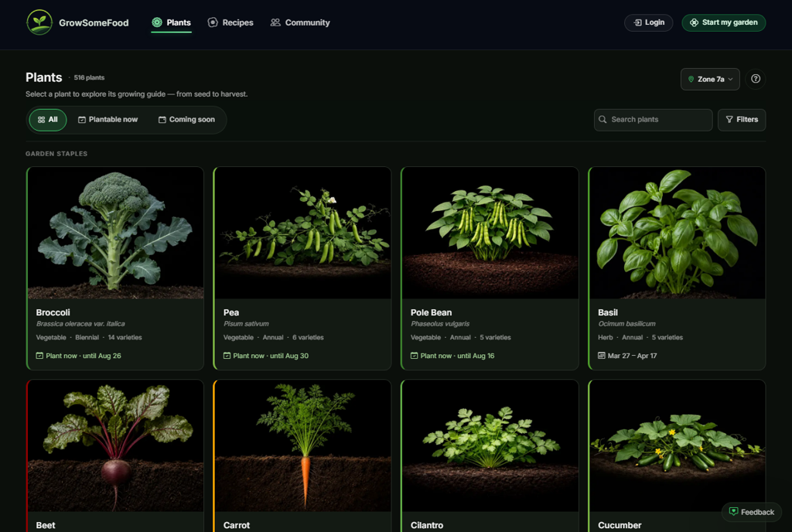This screenshot has height=532, width=792.
Task: Click the Filters funnel icon
Action: (729, 120)
